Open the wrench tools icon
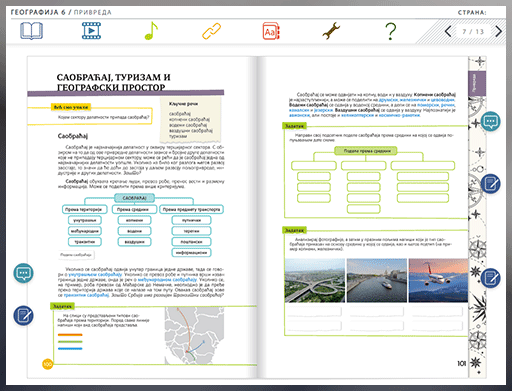This screenshot has width=512, height=391. (331, 31)
